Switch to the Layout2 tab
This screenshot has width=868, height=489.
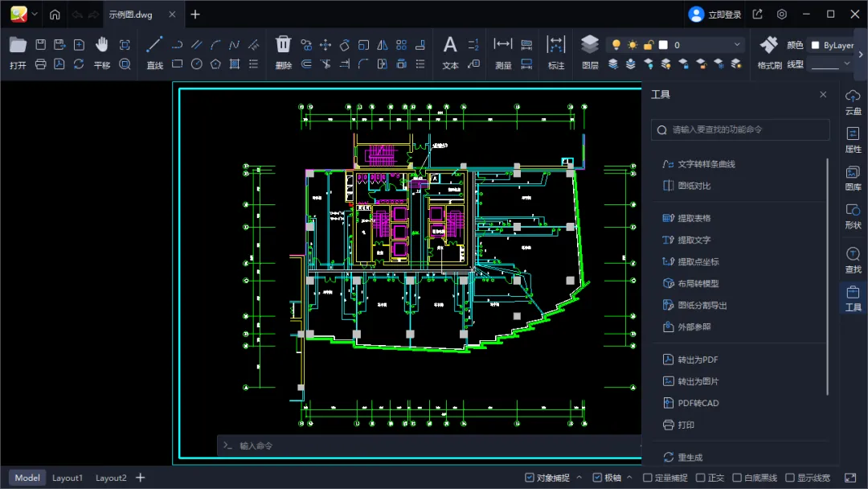(111, 478)
